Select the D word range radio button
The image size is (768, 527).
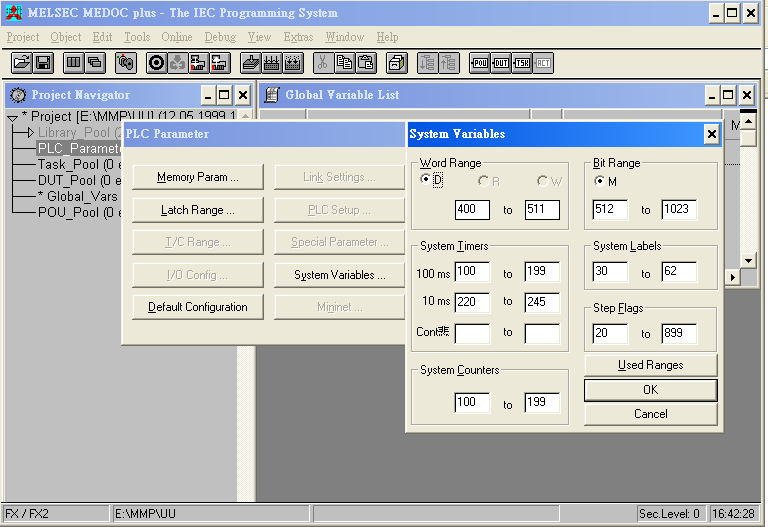[x=426, y=180]
